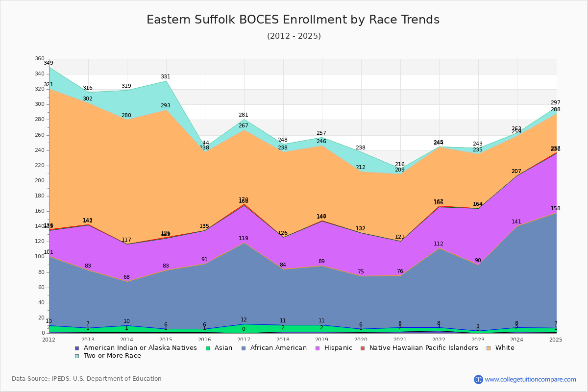588x392 pixels.
Task: Click the 331 data label at 2015
Action: pos(166,77)
